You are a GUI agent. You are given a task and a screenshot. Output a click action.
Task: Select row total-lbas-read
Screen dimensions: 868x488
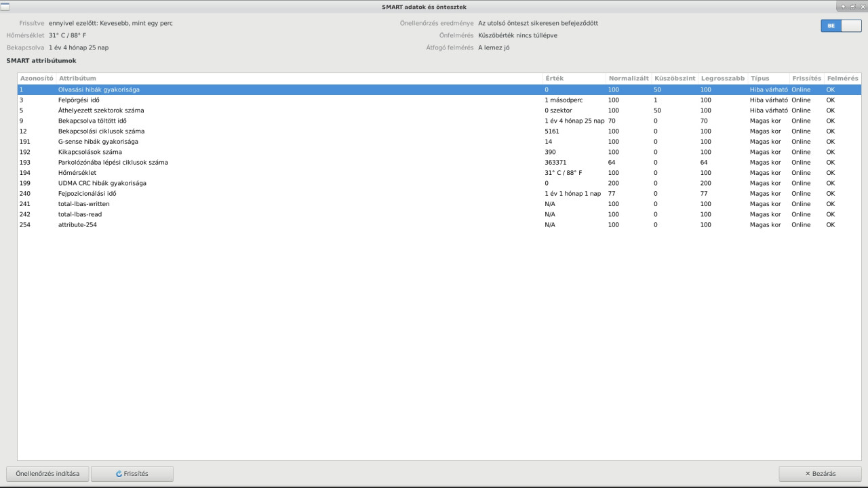point(439,214)
